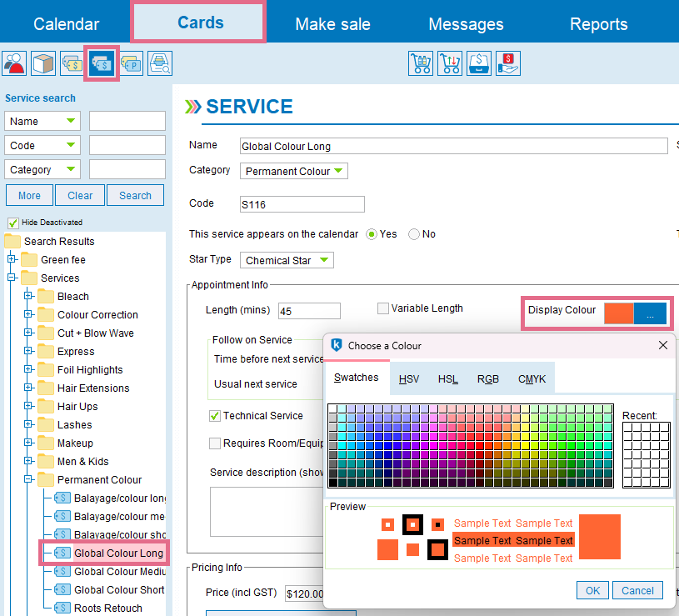Click the cart with up-down arrows icon

coord(450,63)
